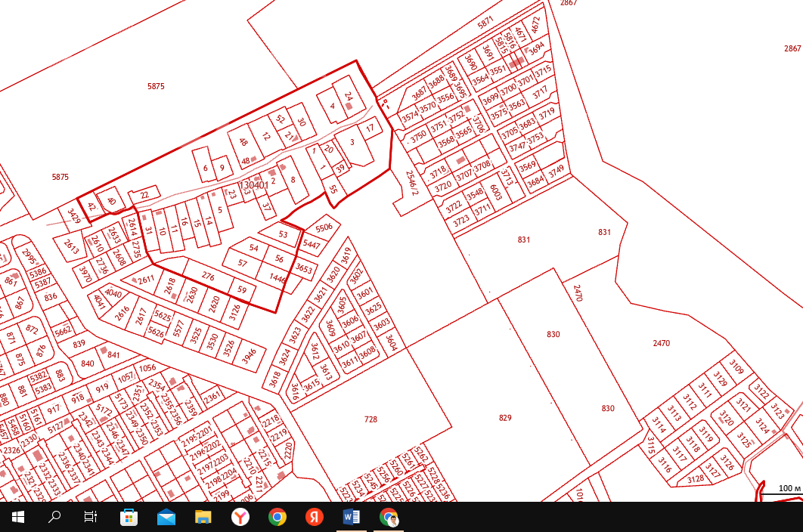Launch Yandex Browser (white Y icon)
Screen dimensions: 803x532
point(240,517)
